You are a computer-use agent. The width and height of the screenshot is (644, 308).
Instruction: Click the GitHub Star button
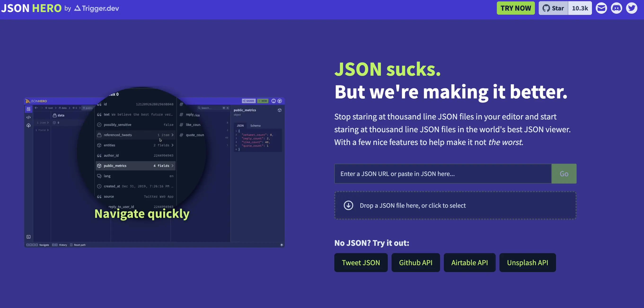tap(553, 8)
